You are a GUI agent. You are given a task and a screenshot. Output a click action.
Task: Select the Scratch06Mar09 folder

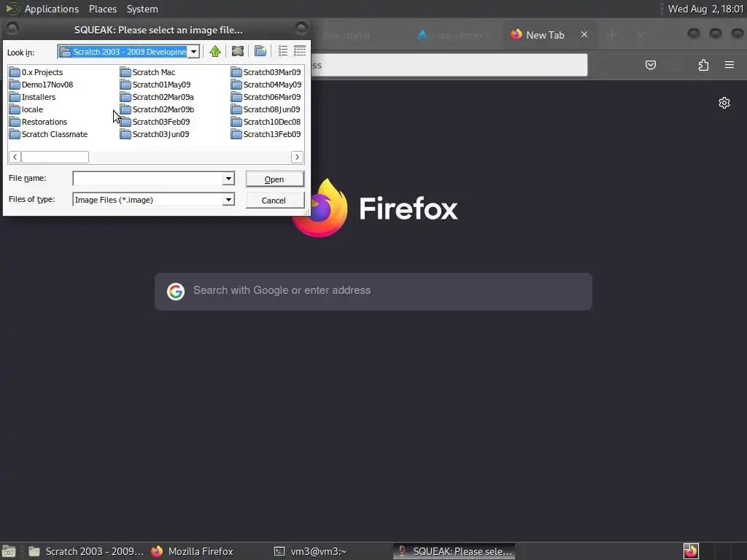click(x=266, y=97)
